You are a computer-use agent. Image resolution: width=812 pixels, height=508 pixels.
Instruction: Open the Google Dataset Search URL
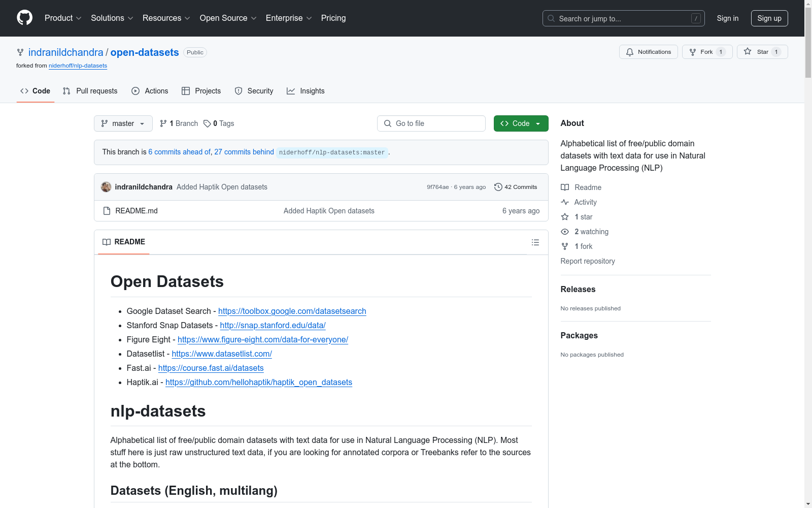[x=292, y=311]
